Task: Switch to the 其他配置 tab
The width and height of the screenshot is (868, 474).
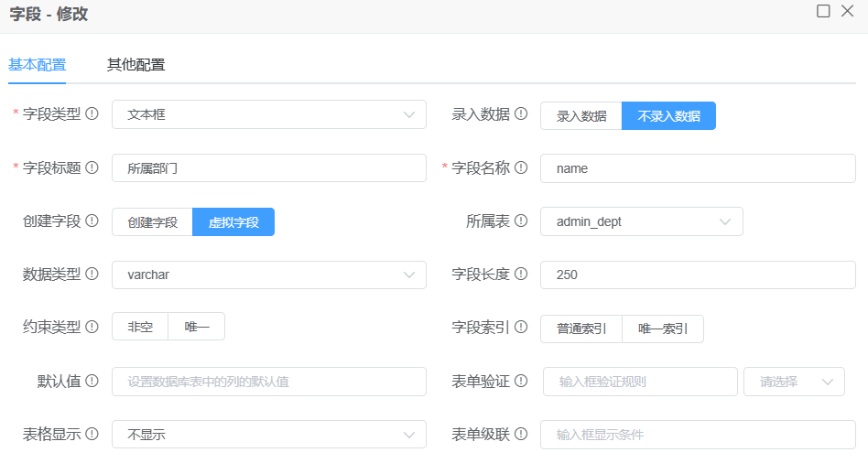Action: [136, 65]
